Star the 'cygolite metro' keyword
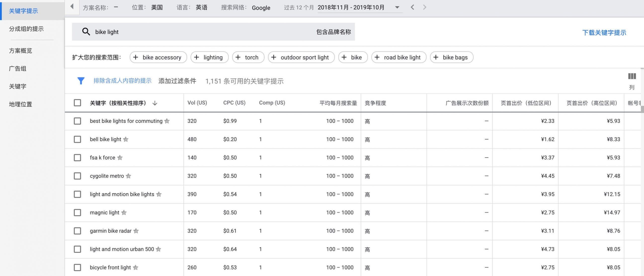Viewport: 644px width, 276px height. coord(129,176)
